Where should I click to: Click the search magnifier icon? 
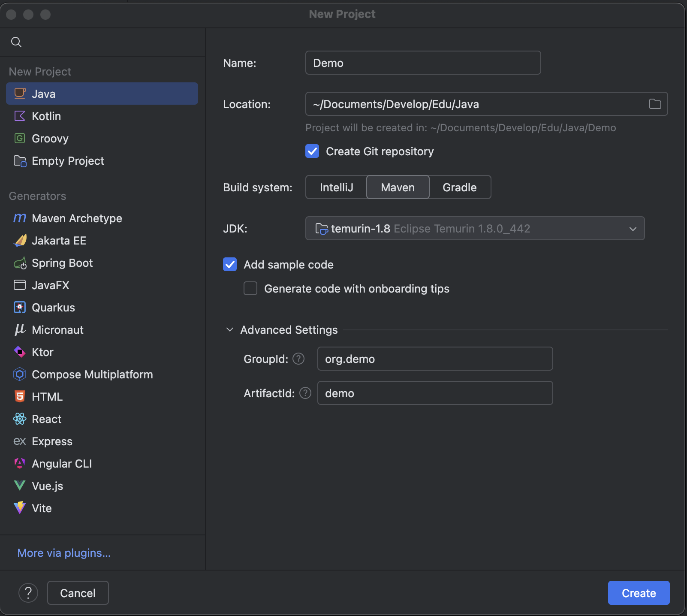[x=16, y=42]
